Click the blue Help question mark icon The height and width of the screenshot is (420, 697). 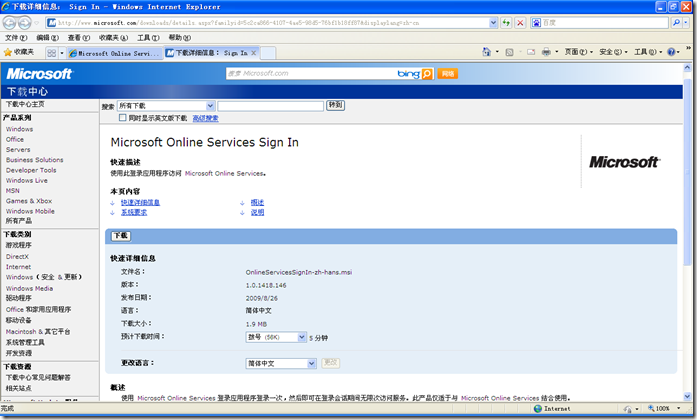671,52
